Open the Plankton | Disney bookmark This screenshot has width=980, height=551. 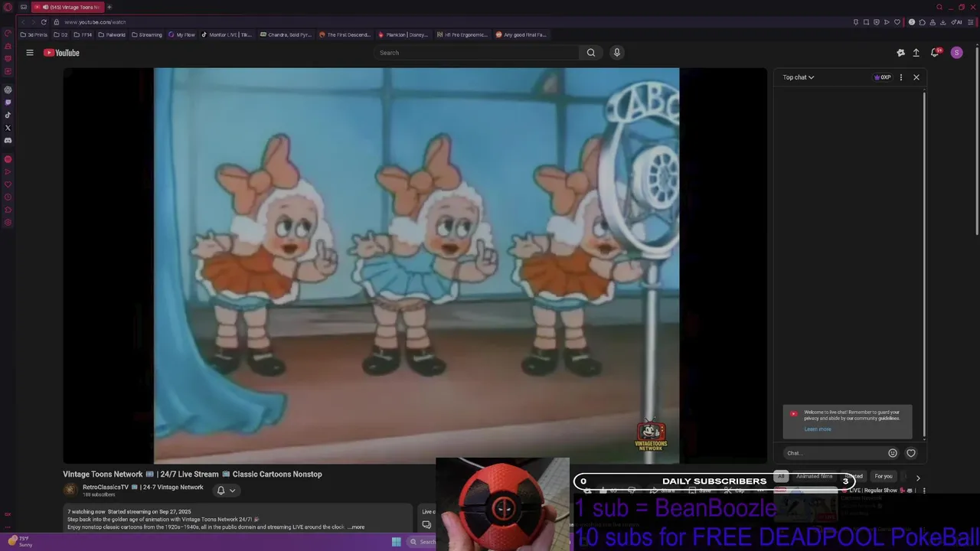coord(403,34)
